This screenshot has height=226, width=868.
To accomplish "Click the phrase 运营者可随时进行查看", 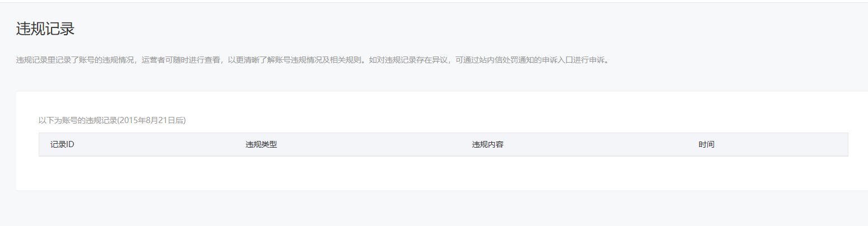I will (x=181, y=60).
